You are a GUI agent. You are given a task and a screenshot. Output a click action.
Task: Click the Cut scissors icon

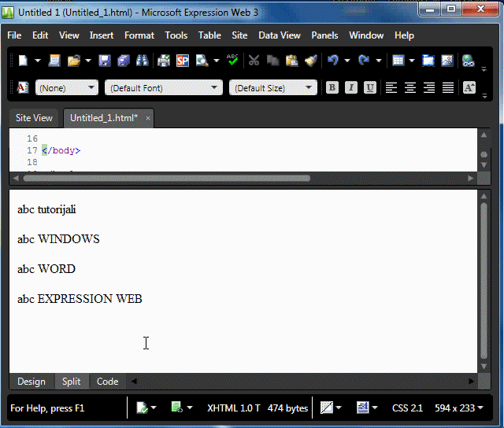254,61
